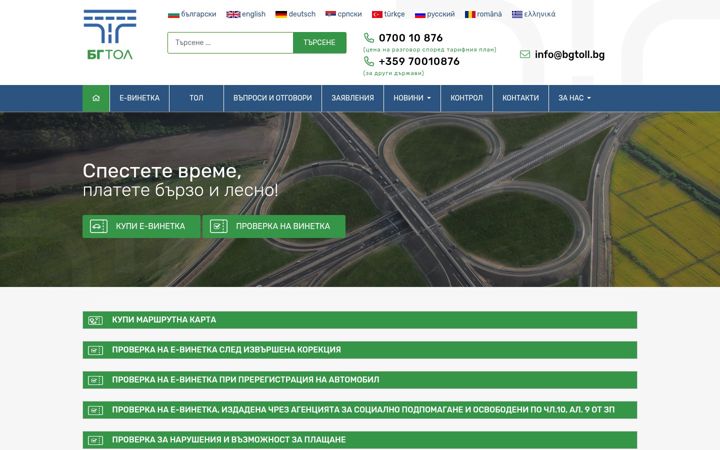
Task: Click the КУПИ Е-ВИНЕТКА button
Action: point(141,226)
